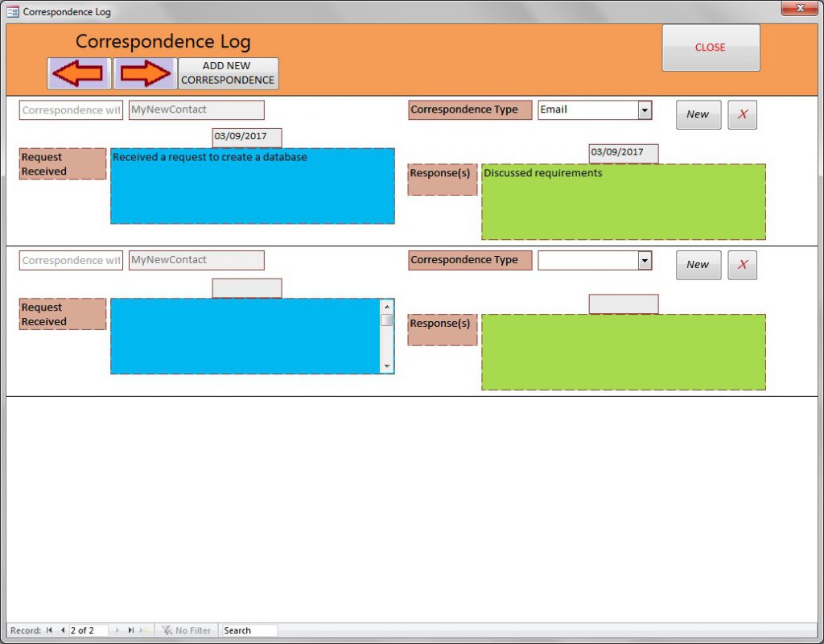Screen dimensions: 824x644
Task: Click the scroll-up arrow in blue request box
Action: pos(387,307)
